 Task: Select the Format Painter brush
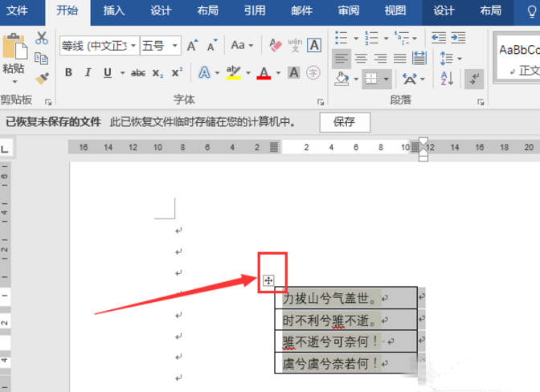(42, 79)
